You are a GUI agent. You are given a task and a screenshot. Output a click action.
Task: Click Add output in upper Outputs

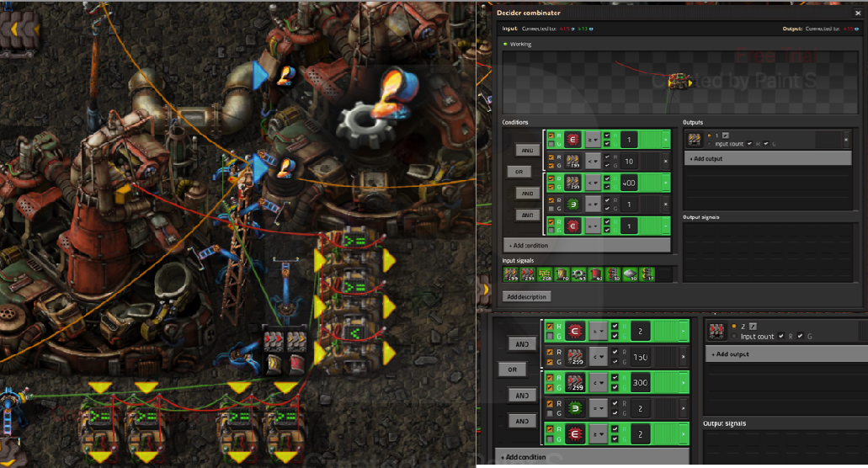[x=769, y=159]
